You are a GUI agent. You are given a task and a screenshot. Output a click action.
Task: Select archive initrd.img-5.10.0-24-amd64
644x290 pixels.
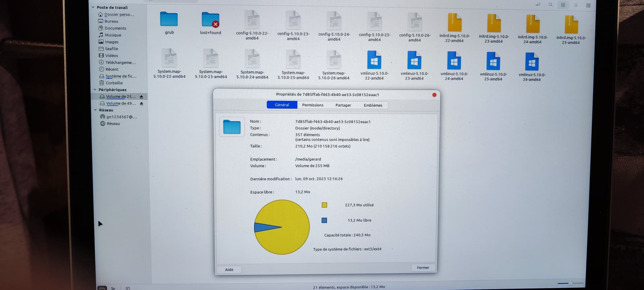point(533,30)
